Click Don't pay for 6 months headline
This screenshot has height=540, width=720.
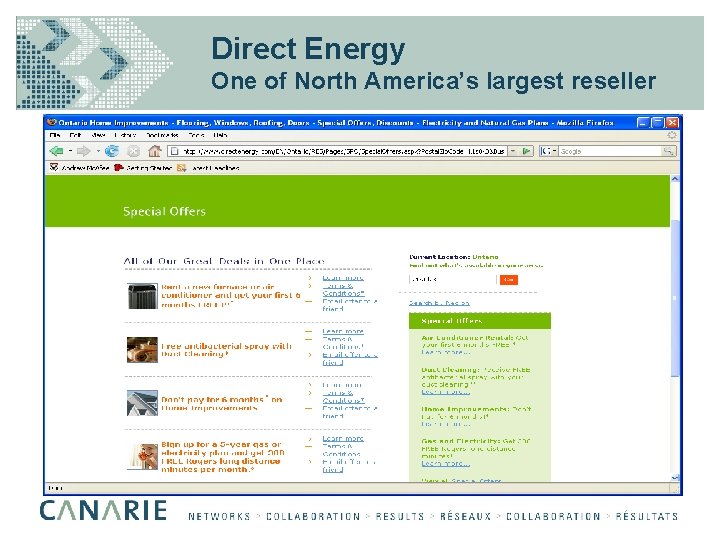pyautogui.click(x=222, y=404)
